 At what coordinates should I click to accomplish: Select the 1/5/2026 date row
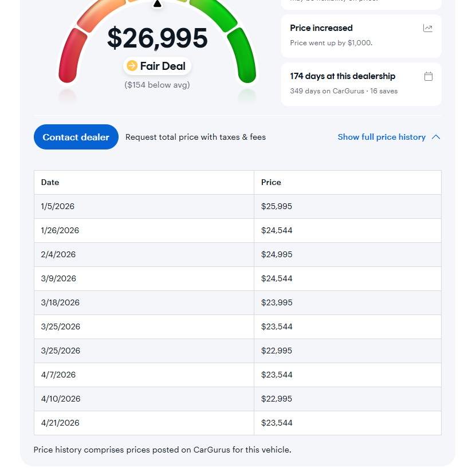pos(58,206)
